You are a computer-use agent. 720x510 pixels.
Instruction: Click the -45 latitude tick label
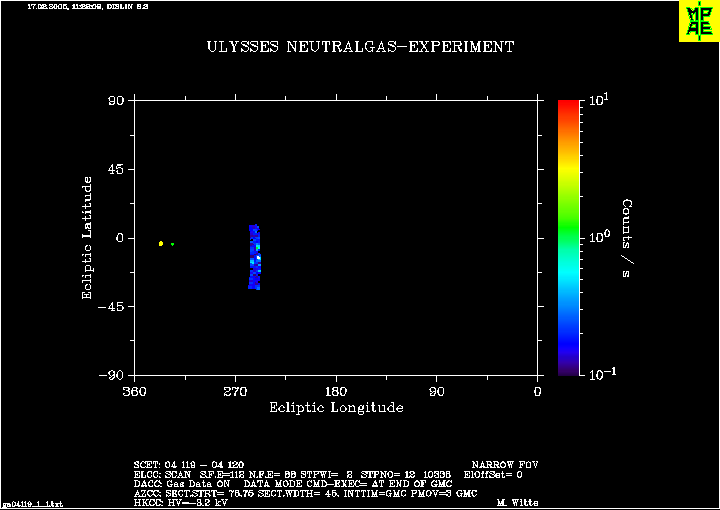[x=112, y=307]
